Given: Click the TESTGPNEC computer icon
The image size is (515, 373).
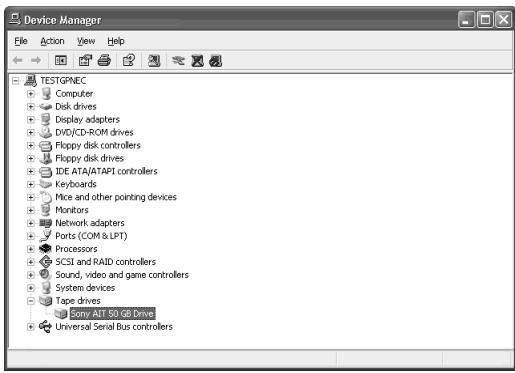Looking at the screenshot, I should tap(31, 80).
